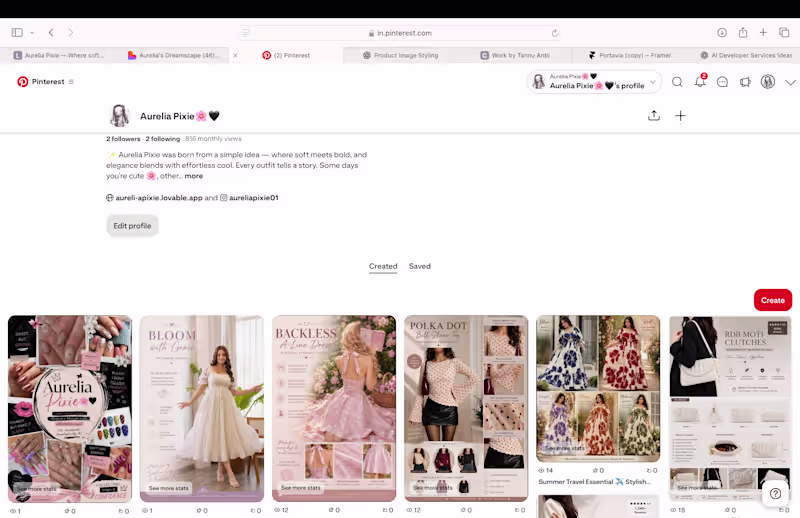Click Aurelia Pixie profile picture
The image size is (800, 518).
click(120, 116)
